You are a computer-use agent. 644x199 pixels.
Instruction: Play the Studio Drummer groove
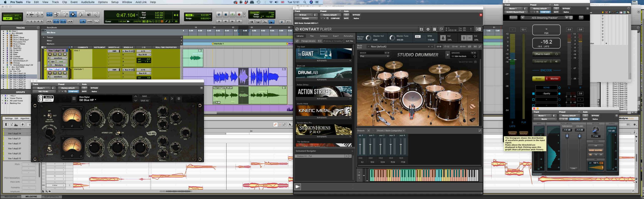(x=448, y=55)
